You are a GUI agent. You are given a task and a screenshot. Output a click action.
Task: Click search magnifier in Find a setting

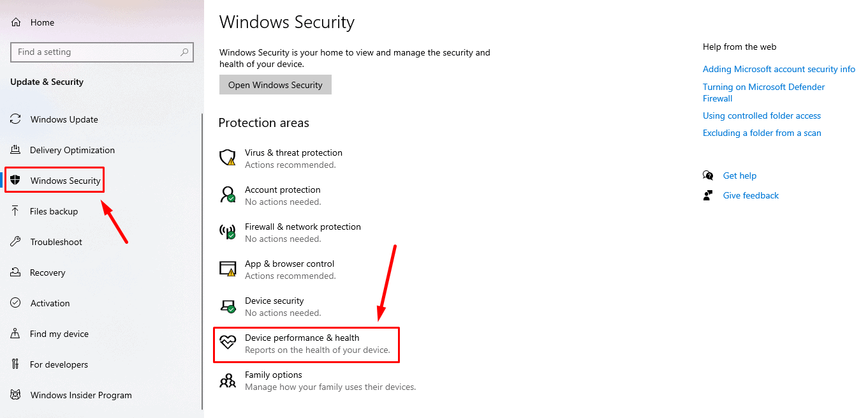click(184, 52)
